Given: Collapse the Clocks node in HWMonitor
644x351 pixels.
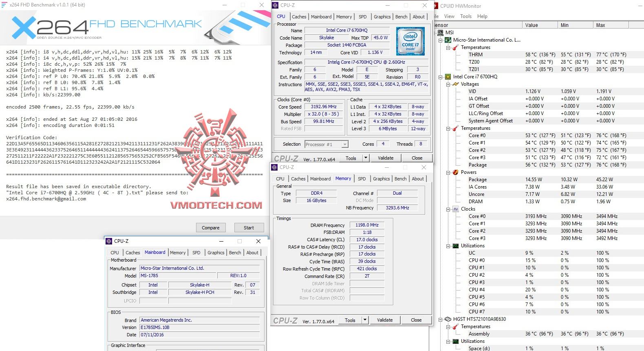Looking at the screenshot, I should click(x=448, y=209).
